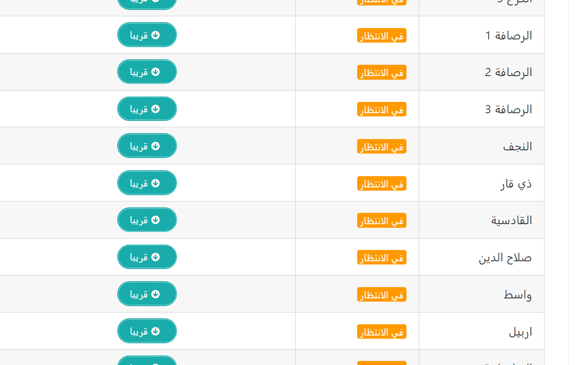Click the download arrow icon in الرصافة 3 row
The width and height of the screenshot is (588, 365).
(156, 109)
